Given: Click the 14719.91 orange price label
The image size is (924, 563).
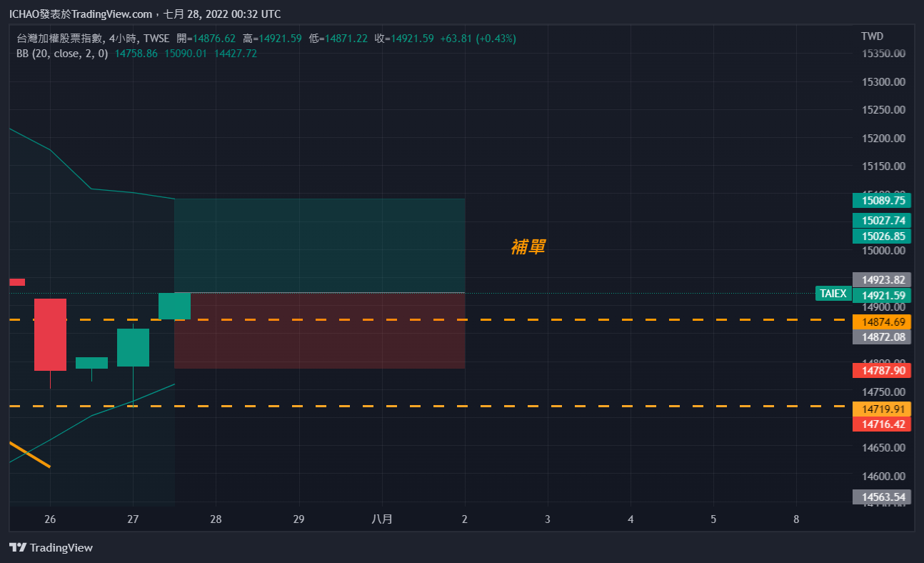Looking at the screenshot, I should click(x=882, y=409).
